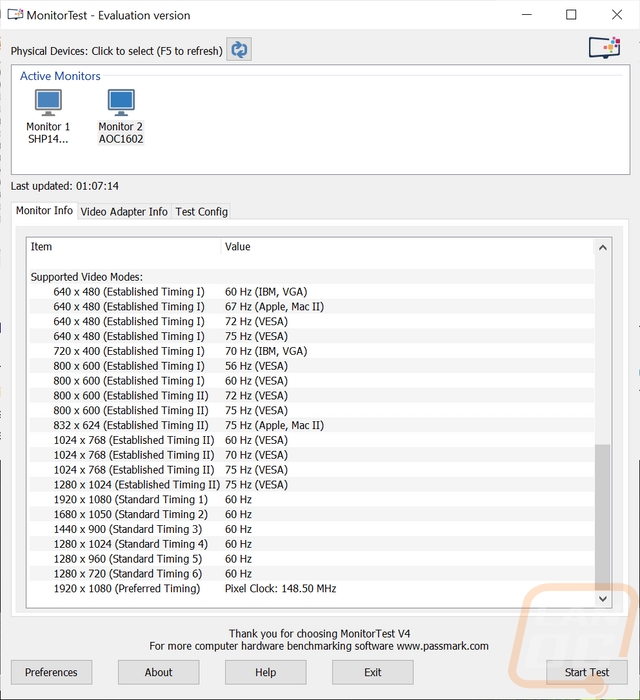Image resolution: width=640 pixels, height=700 pixels.
Task: Click the Pixel Clock: 148.50 MHz value
Action: click(x=280, y=588)
